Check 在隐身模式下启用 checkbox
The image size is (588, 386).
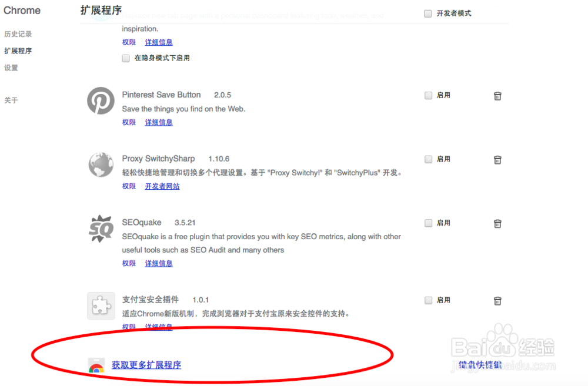[x=126, y=58]
